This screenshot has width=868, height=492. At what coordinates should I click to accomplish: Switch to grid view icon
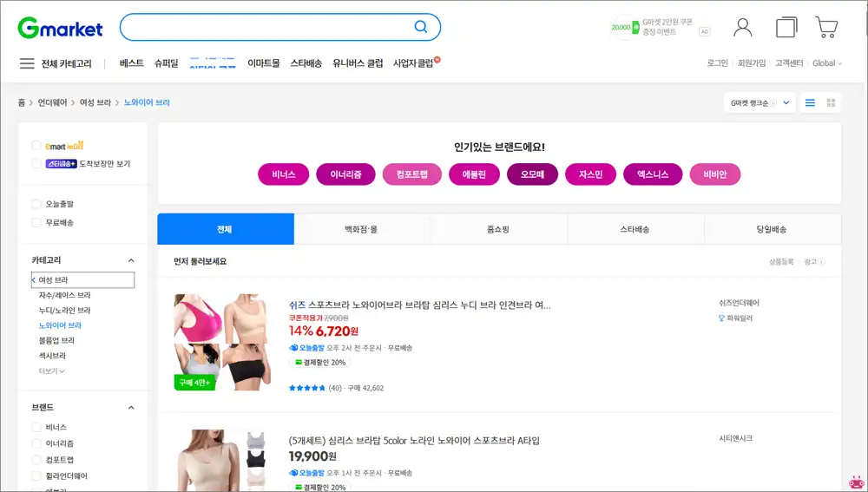(x=831, y=103)
